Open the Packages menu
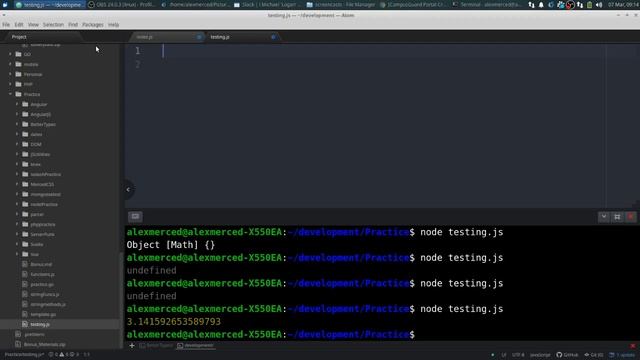 coord(93,25)
